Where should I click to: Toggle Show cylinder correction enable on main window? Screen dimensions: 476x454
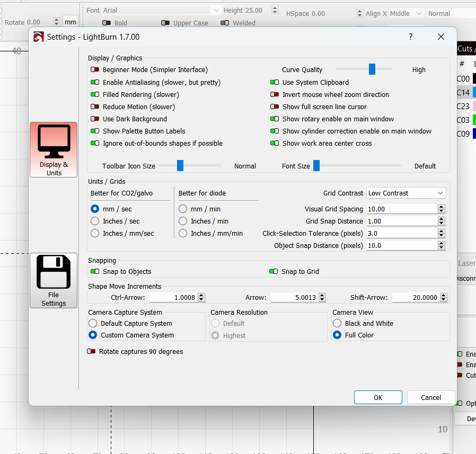tap(275, 131)
